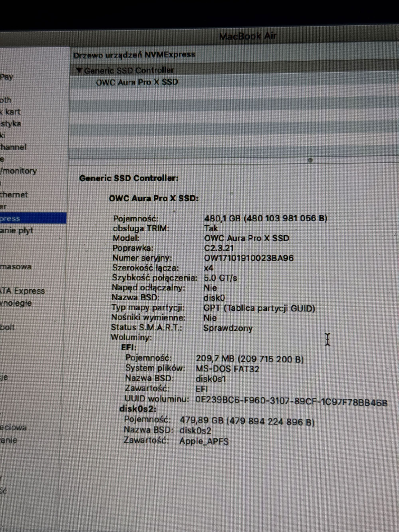Click 'GPT (Tablica partycji GUID)' value
The image size is (399, 532).
259,308
